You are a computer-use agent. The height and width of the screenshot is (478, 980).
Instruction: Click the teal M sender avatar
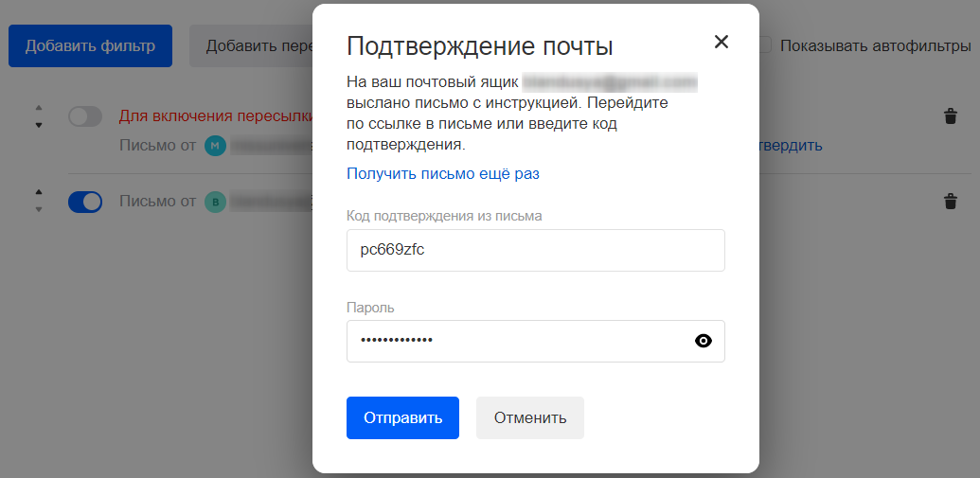tap(216, 146)
